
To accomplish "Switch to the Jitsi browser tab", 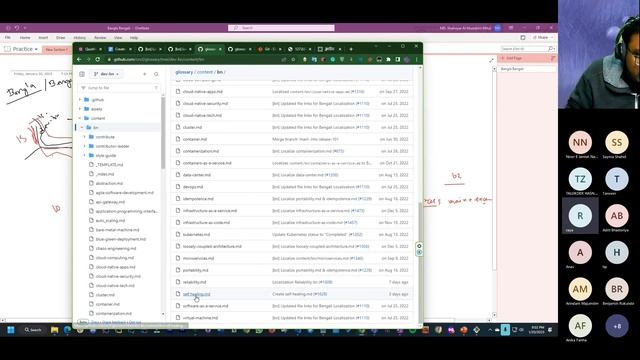I will (329, 49).
